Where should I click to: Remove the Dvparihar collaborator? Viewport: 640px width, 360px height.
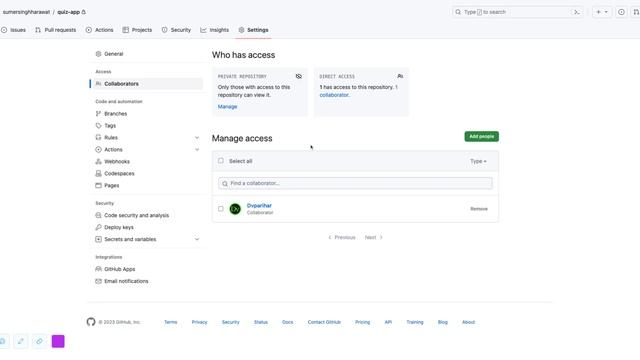[x=479, y=209]
